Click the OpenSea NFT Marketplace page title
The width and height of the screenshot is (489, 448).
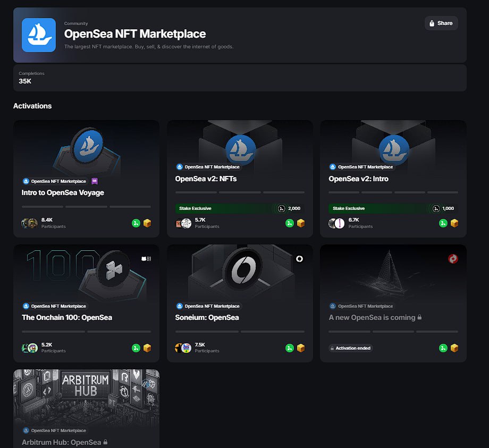(x=134, y=33)
